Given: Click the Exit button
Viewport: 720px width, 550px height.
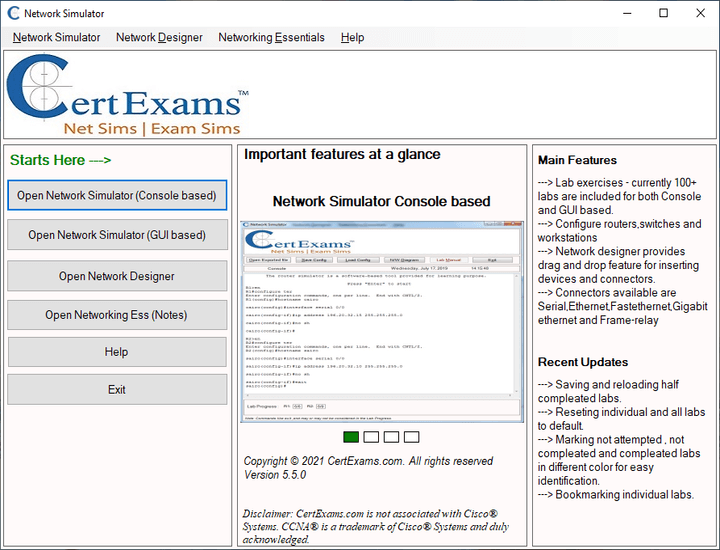Looking at the screenshot, I should (117, 390).
